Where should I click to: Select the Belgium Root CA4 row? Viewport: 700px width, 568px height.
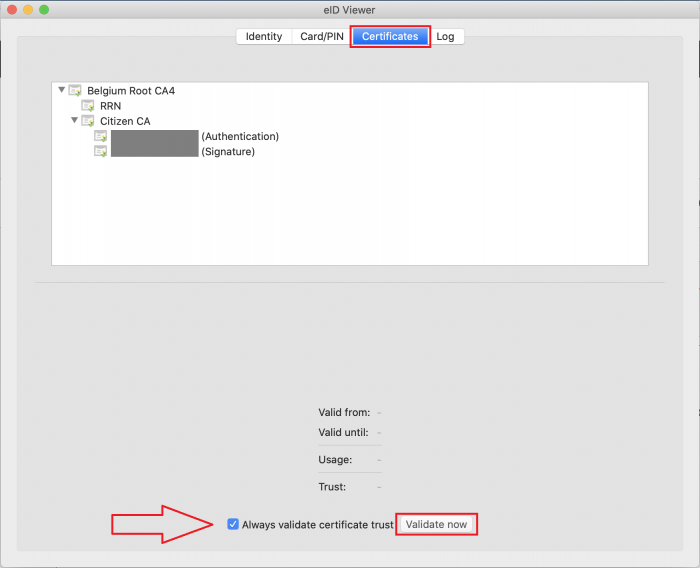350,91
